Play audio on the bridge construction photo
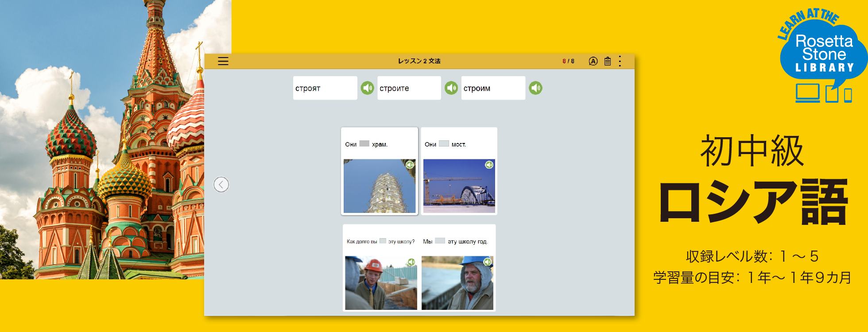Image resolution: width=868 pixels, height=332 pixels. [489, 165]
